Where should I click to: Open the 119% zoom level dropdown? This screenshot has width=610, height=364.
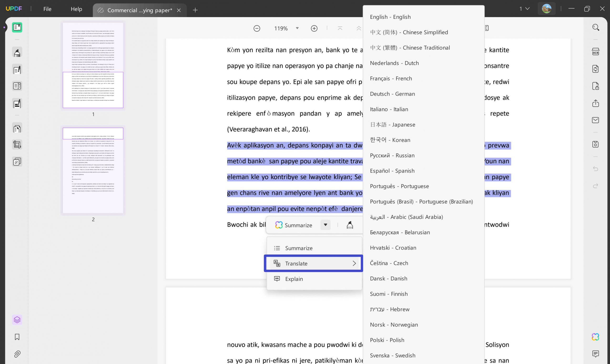coord(297,28)
